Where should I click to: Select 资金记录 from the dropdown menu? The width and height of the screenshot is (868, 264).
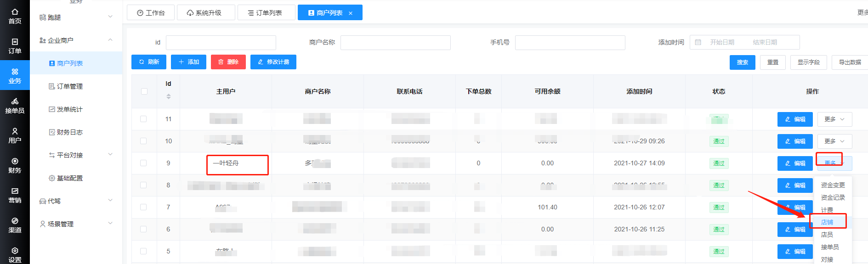(833, 197)
